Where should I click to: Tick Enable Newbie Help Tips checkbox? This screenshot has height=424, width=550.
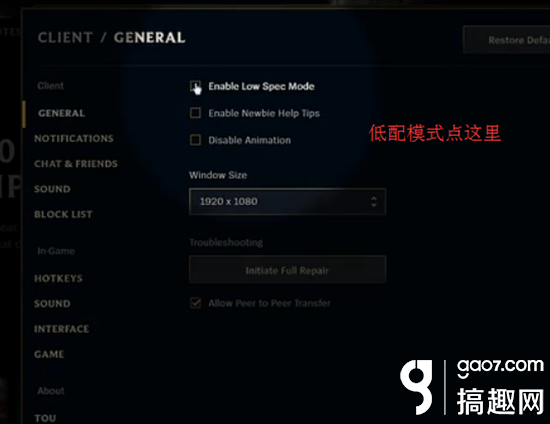click(x=195, y=113)
